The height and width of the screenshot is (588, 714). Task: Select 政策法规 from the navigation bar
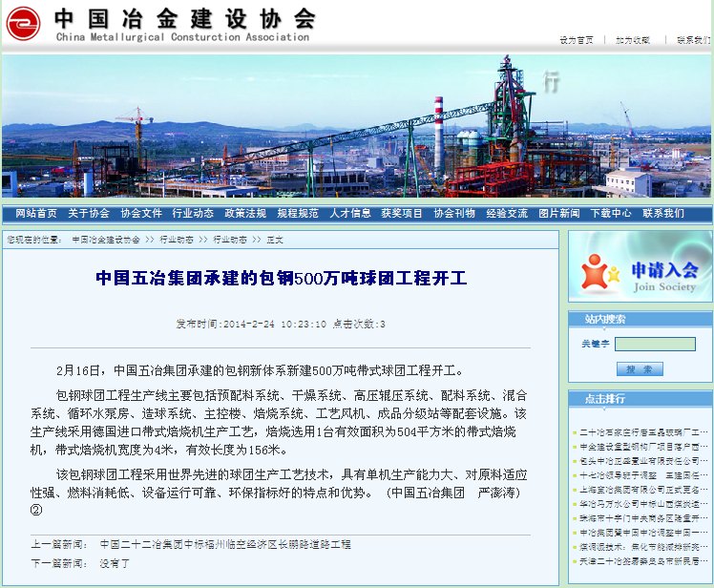point(245,213)
